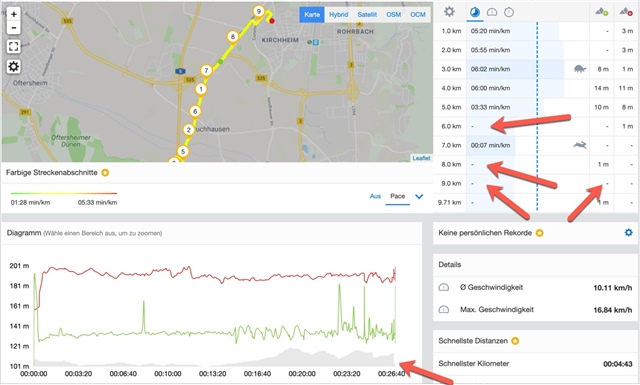Open map settings gear
This screenshot has width=640, height=385.
point(13,66)
